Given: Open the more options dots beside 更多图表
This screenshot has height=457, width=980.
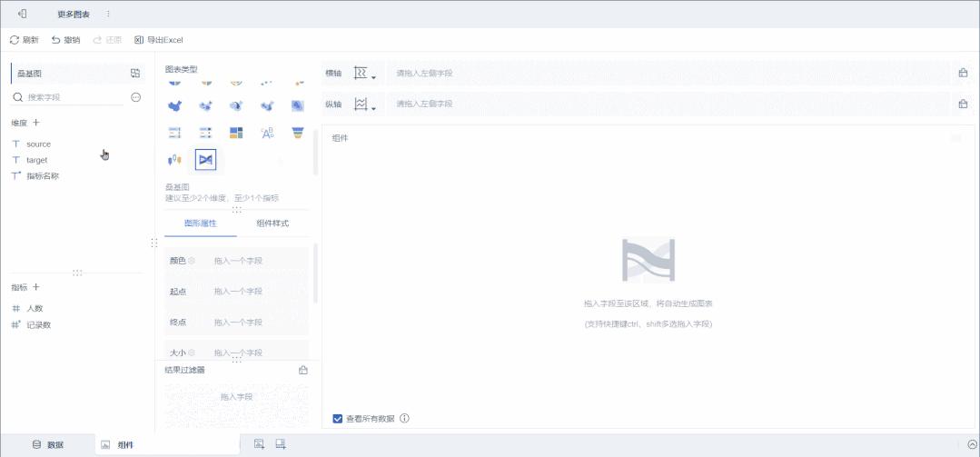Looking at the screenshot, I should tap(107, 14).
